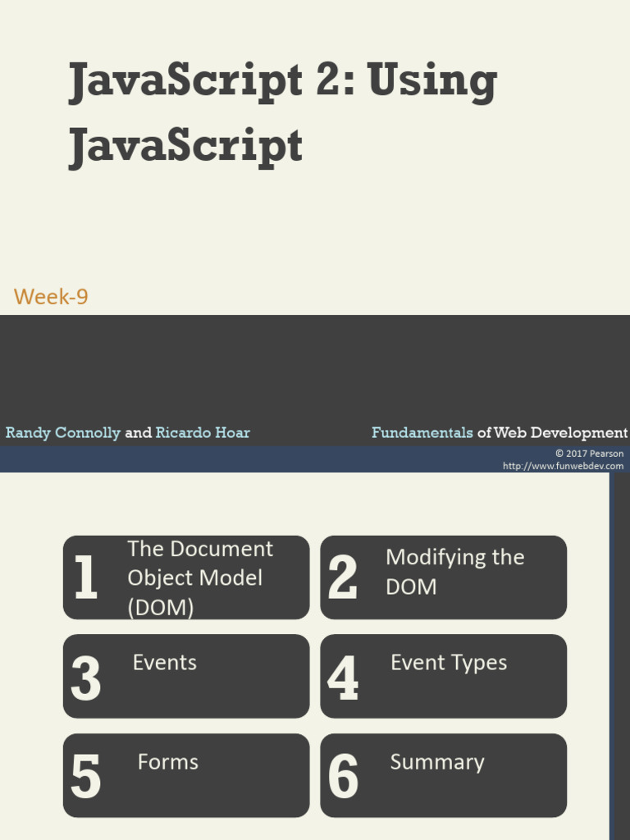
Task: Select the Modifying the DOM box
Action: click(444, 577)
